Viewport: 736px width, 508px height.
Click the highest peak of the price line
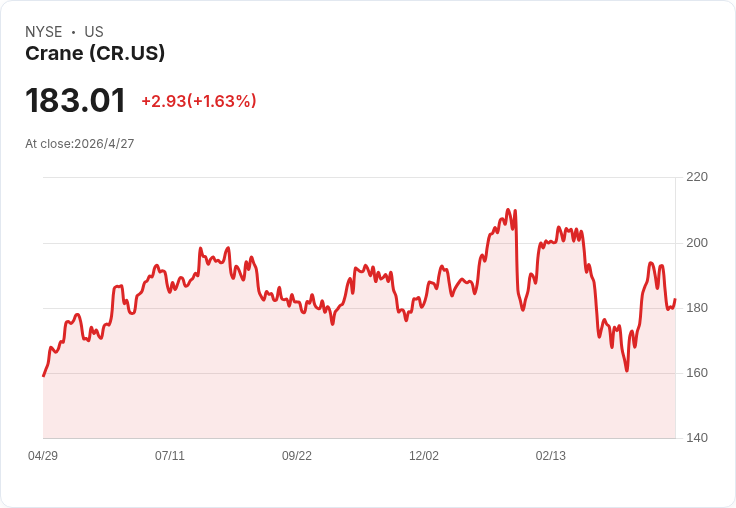[x=508, y=209]
